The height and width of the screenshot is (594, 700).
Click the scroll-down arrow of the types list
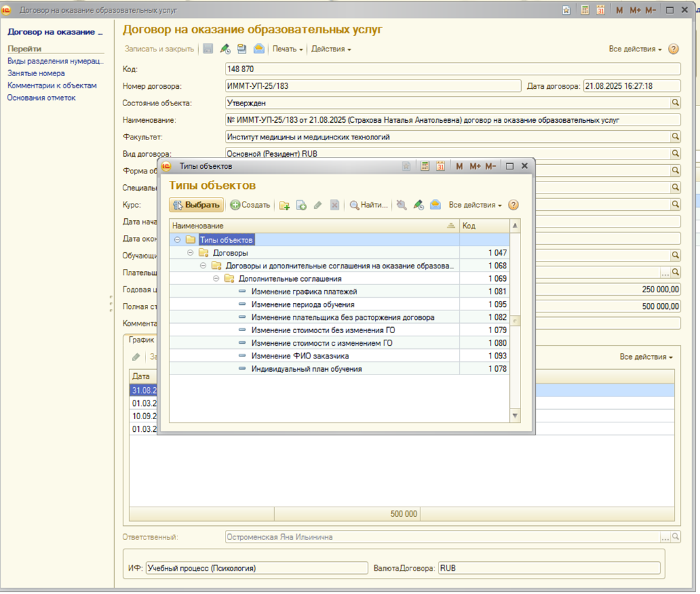click(x=514, y=415)
